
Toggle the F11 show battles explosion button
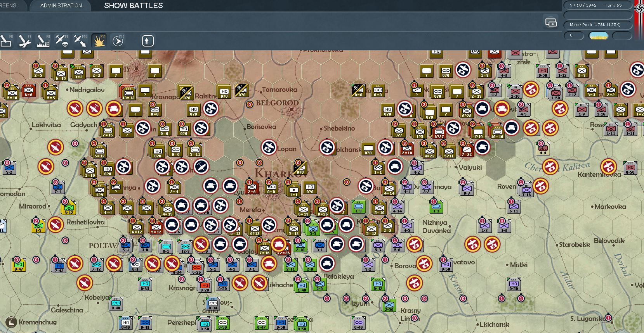tap(99, 41)
